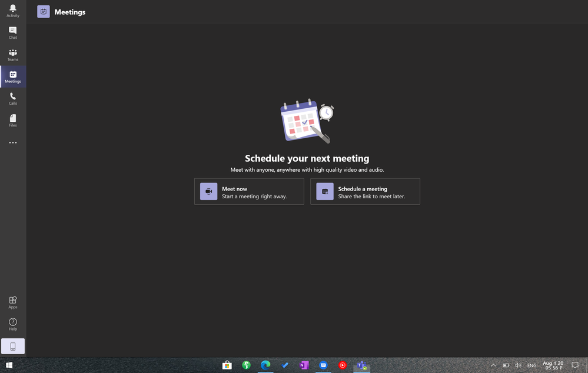
Task: Open Help in the sidebar
Action: coord(13,324)
